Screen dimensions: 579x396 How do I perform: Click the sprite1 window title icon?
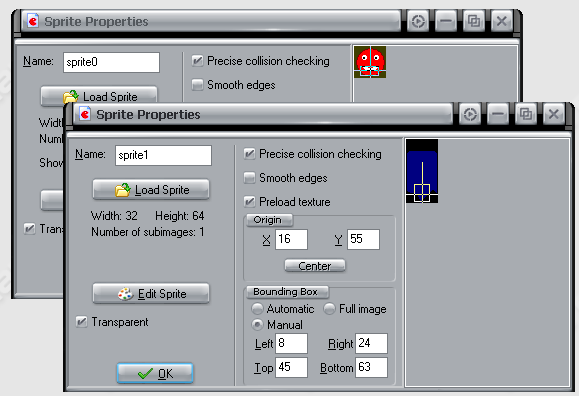(85, 114)
